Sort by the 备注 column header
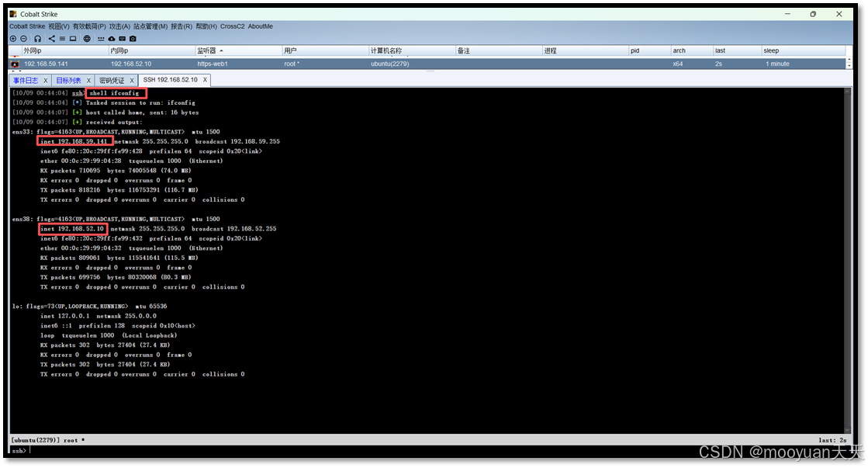Viewport: 868px width, 468px height. 499,50
